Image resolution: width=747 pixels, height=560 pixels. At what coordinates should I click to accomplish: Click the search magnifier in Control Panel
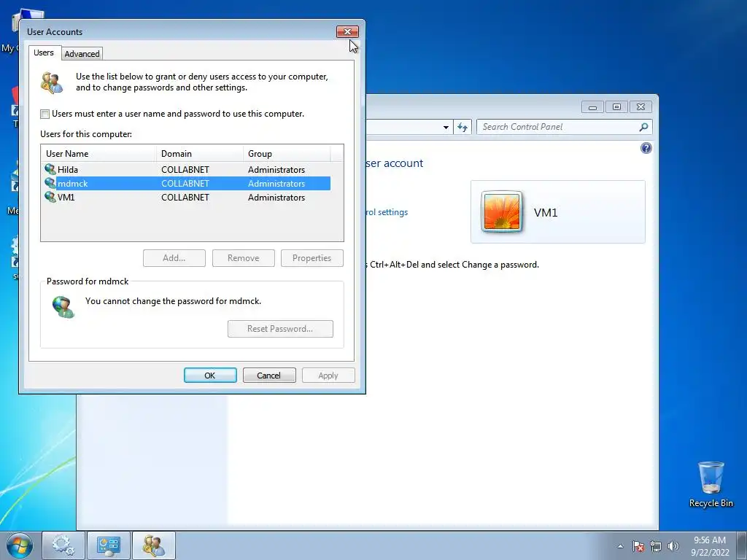(x=643, y=127)
